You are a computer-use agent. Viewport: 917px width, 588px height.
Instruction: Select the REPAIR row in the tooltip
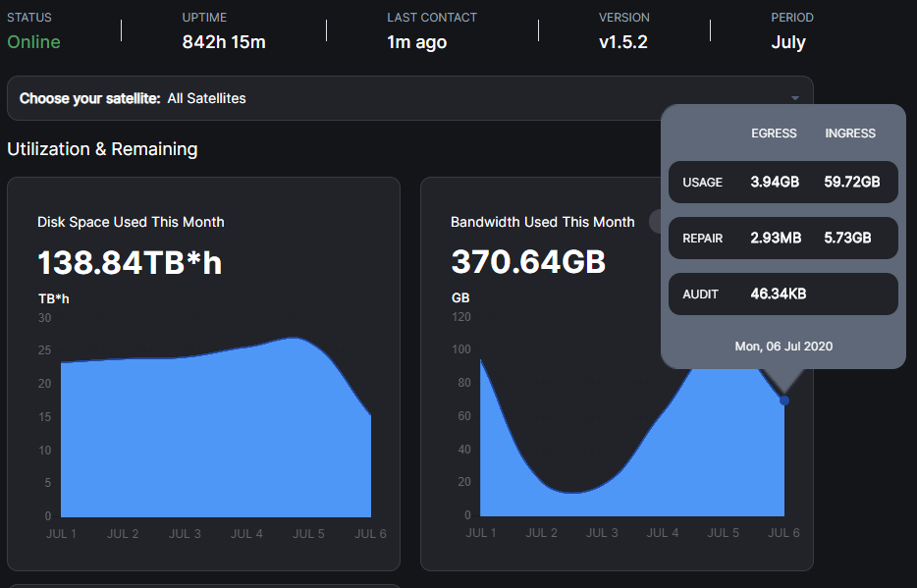pyautogui.click(x=783, y=238)
